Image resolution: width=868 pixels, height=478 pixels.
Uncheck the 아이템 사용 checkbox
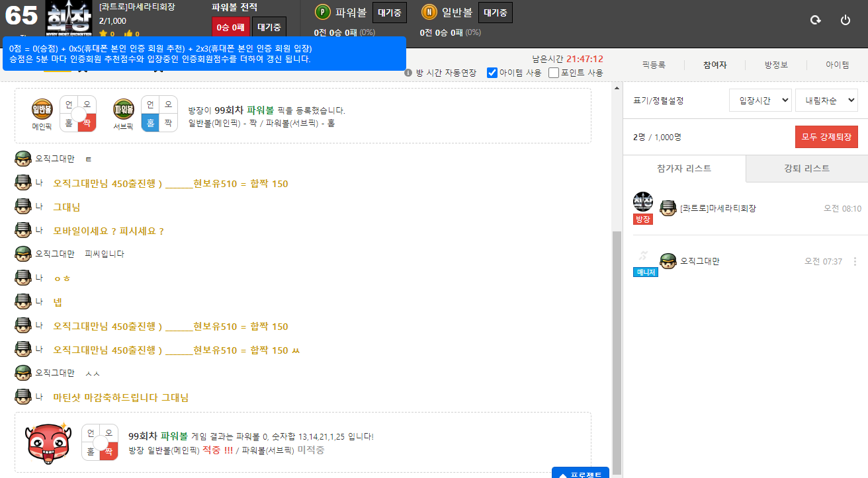pyautogui.click(x=492, y=73)
